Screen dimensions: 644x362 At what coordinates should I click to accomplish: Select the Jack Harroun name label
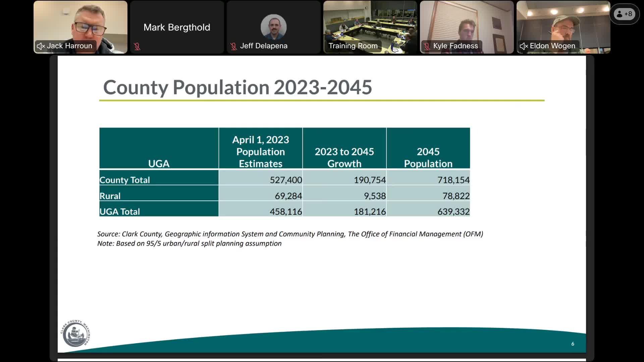68,46
